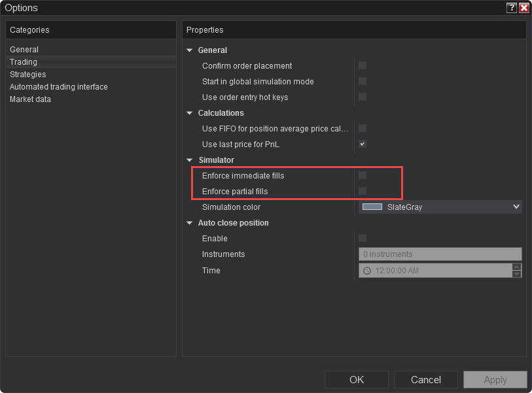This screenshot has height=393, width=532.
Task: Collapse the General properties section
Action: click(190, 50)
